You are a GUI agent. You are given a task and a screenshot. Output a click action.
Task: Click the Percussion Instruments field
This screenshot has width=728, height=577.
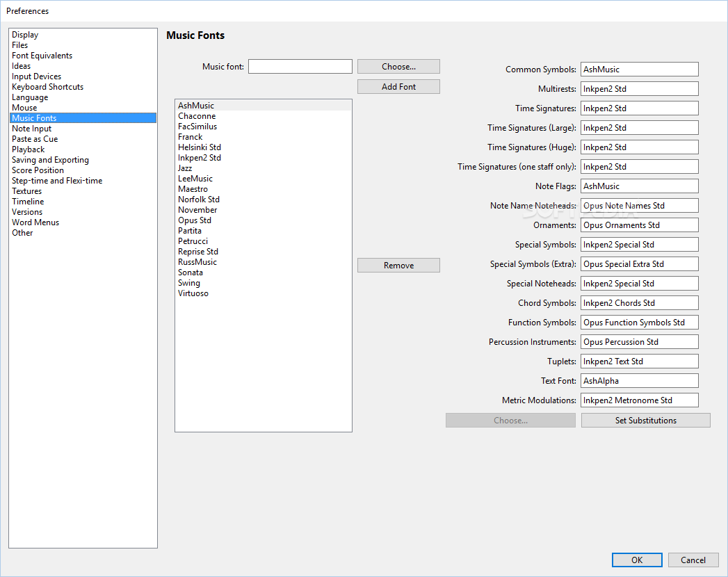click(x=639, y=342)
